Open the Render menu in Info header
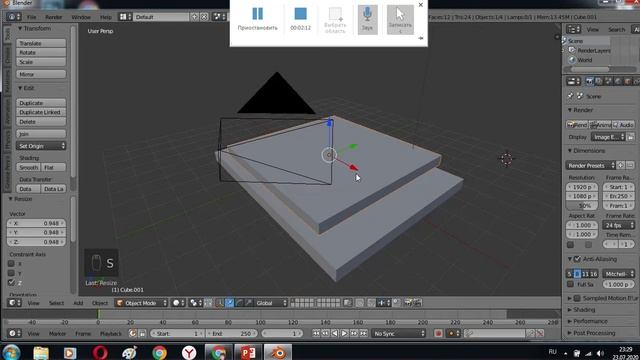640x360 pixels. point(53,17)
